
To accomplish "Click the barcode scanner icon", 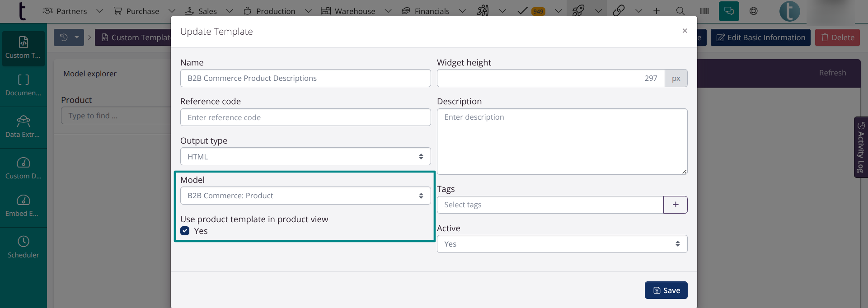I will [x=704, y=11].
